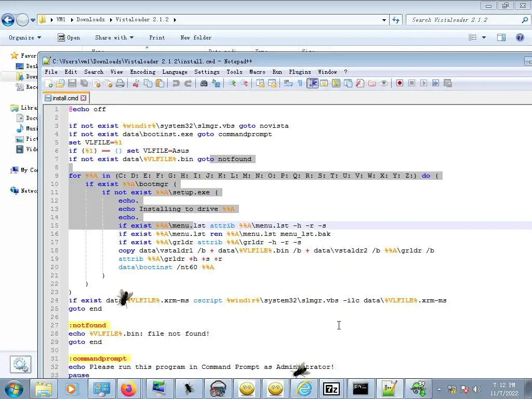Toggle synchronize horizontal scrolling icon
This screenshot has height=399, width=532.
pos(272,83)
